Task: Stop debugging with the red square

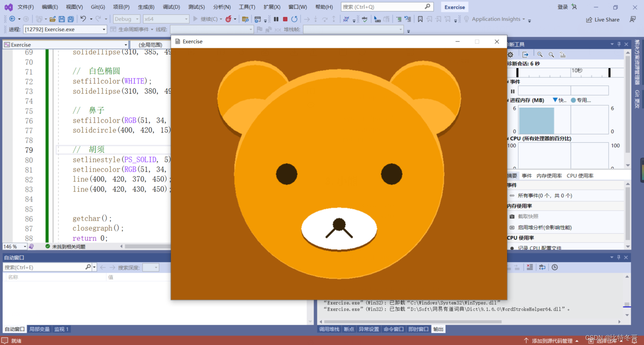Action: pyautogui.click(x=285, y=19)
